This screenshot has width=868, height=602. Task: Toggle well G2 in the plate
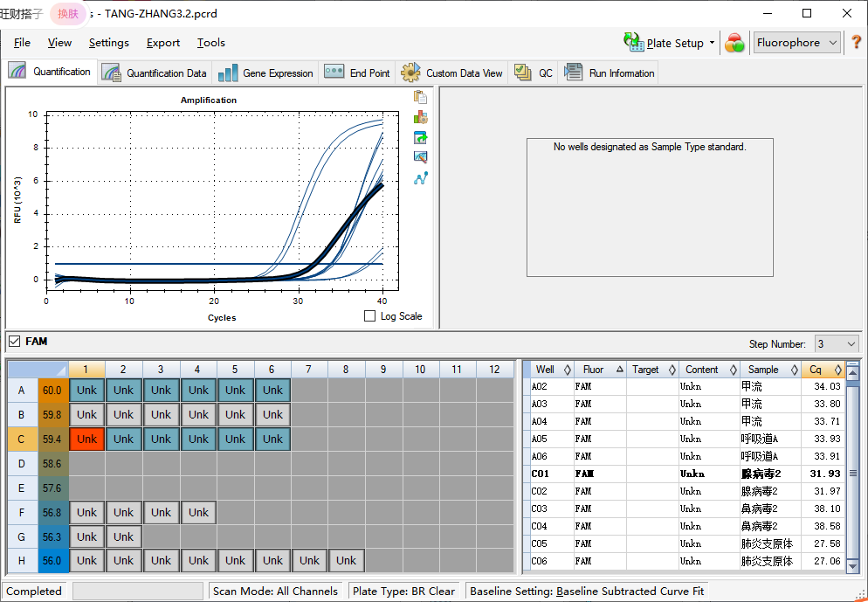tap(123, 536)
